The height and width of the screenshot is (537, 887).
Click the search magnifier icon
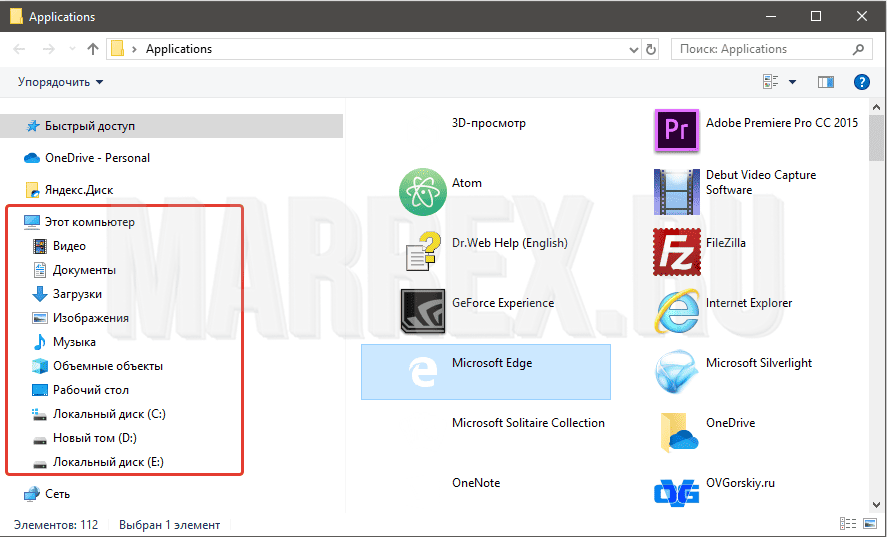point(858,49)
